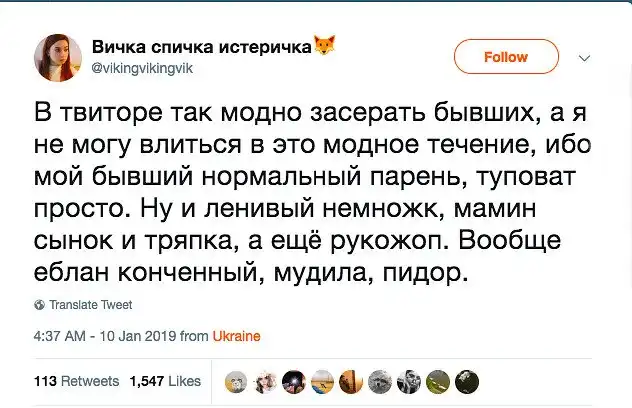Click the second liker avatar in the row
The height and width of the screenshot is (408, 632).
point(265,381)
